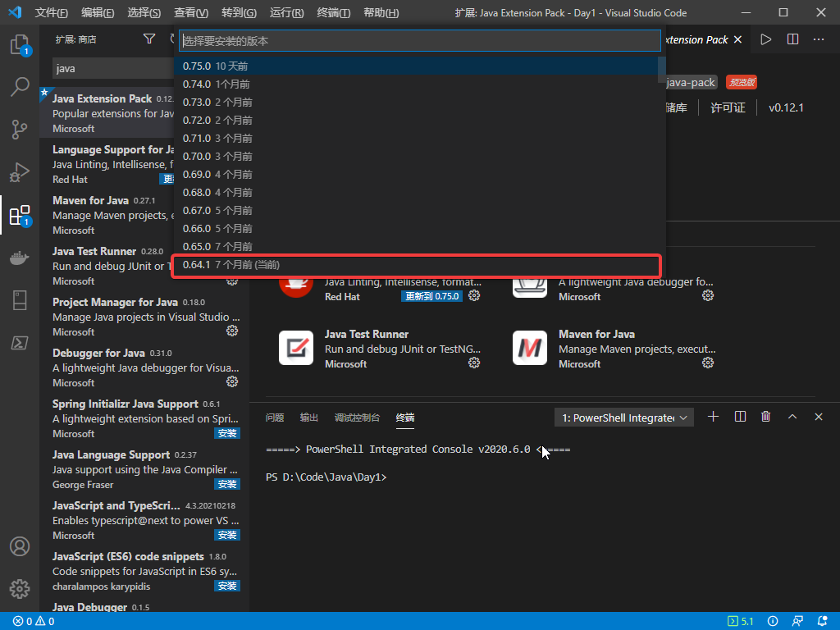Click PowerShell 5.1 version in status bar
Viewport: 840px width, 630px height.
tap(741, 622)
